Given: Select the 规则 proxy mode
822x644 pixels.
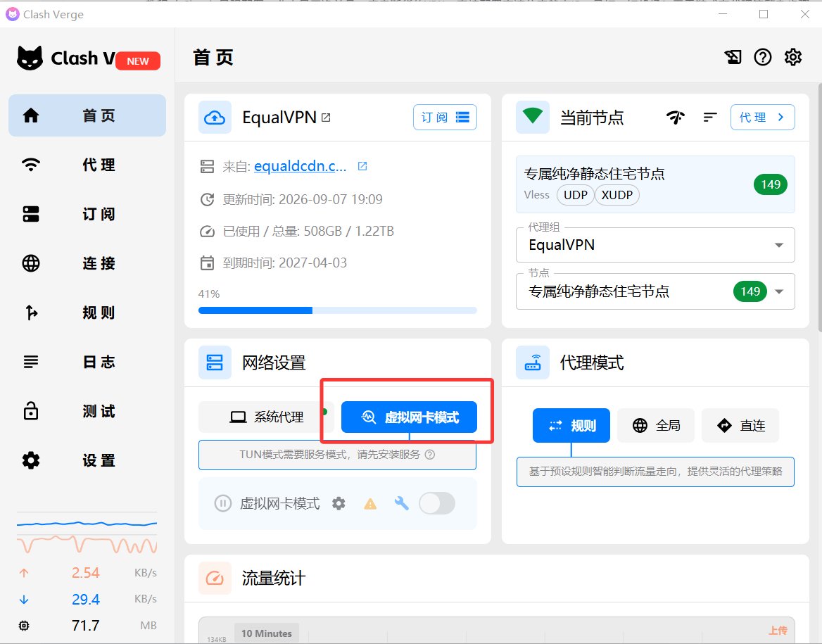Looking at the screenshot, I should (x=571, y=425).
